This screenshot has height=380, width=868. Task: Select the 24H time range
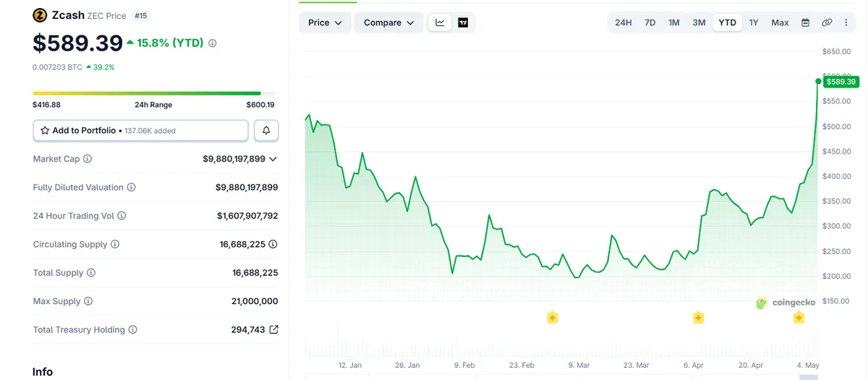tap(623, 22)
